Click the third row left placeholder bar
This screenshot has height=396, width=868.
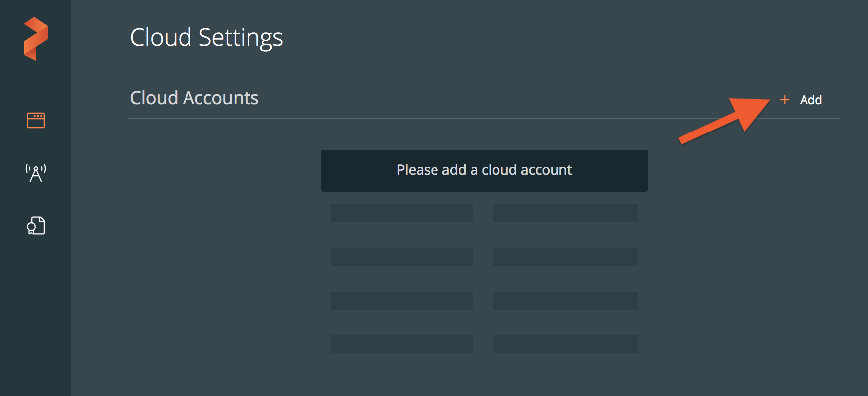(x=402, y=301)
